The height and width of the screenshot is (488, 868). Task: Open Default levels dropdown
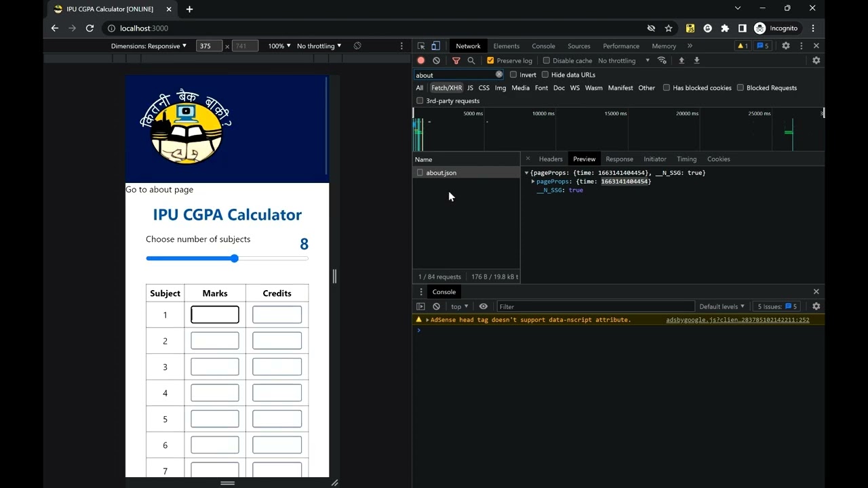pos(722,306)
